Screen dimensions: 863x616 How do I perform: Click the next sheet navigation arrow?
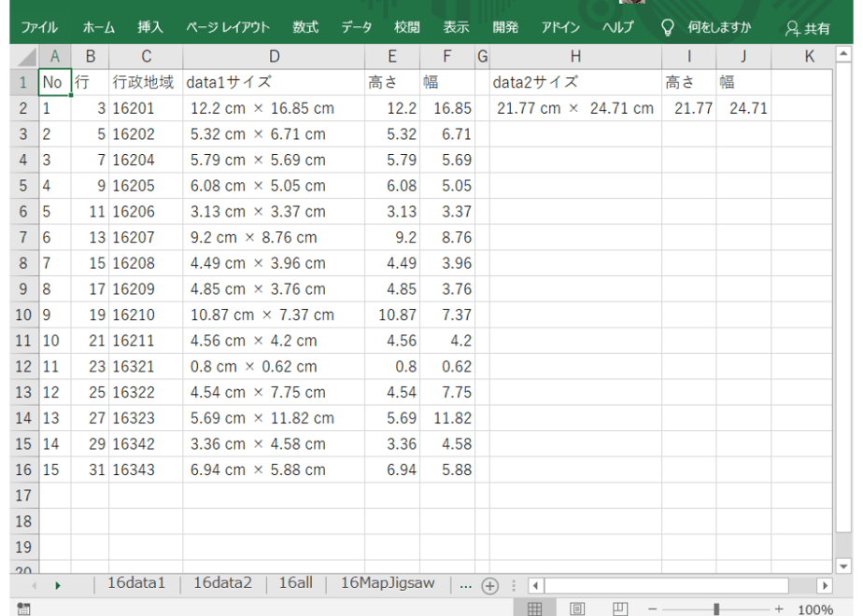tap(57, 586)
